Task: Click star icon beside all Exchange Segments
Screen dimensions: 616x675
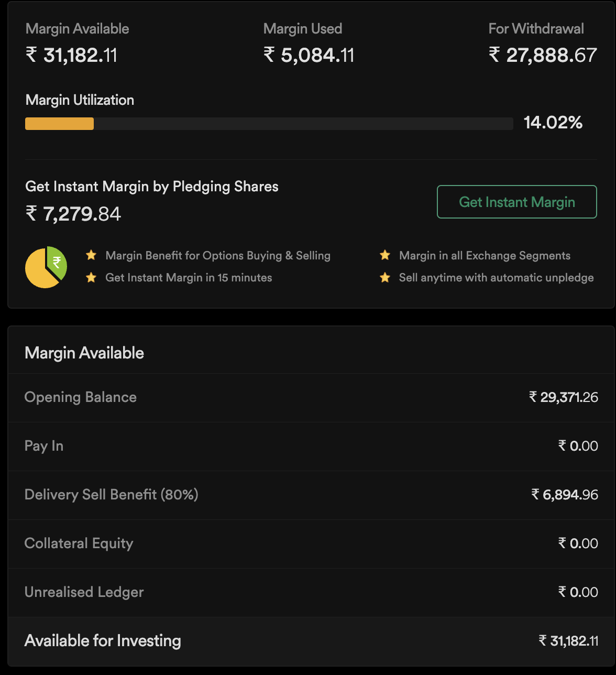Action: click(385, 255)
